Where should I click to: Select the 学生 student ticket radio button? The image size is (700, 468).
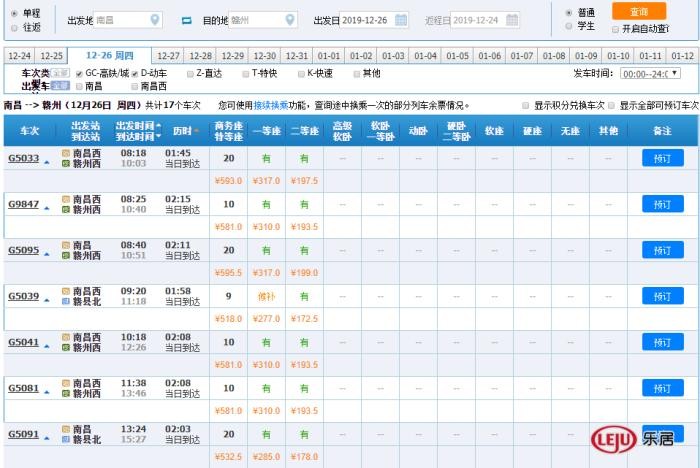pos(570,27)
